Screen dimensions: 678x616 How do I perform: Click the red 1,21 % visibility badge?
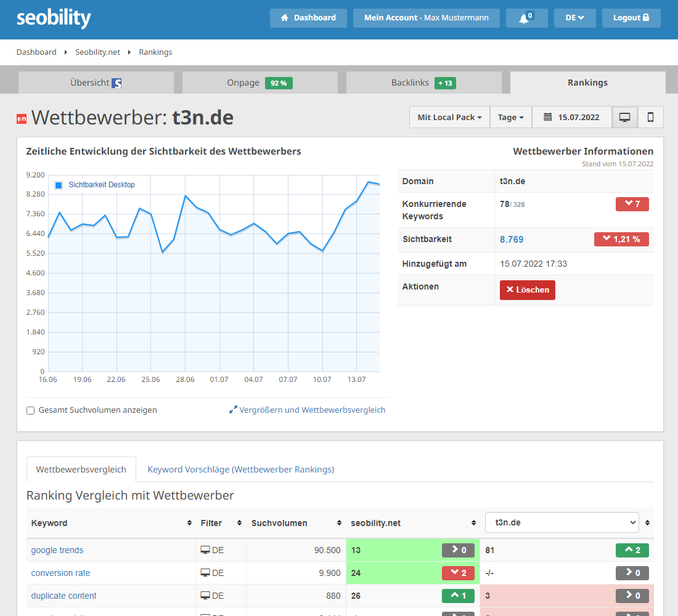(x=621, y=239)
